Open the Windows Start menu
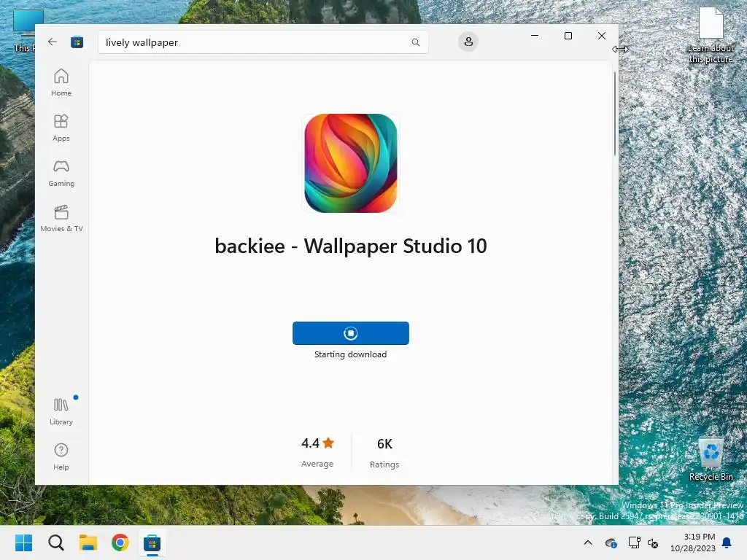This screenshot has width=747, height=560. 23,542
